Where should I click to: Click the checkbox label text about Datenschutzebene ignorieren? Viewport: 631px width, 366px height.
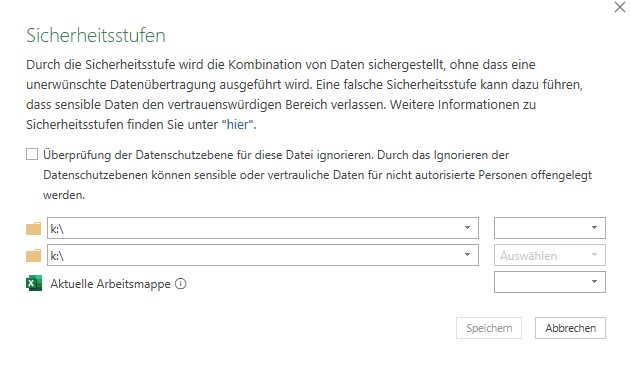[x=318, y=175]
